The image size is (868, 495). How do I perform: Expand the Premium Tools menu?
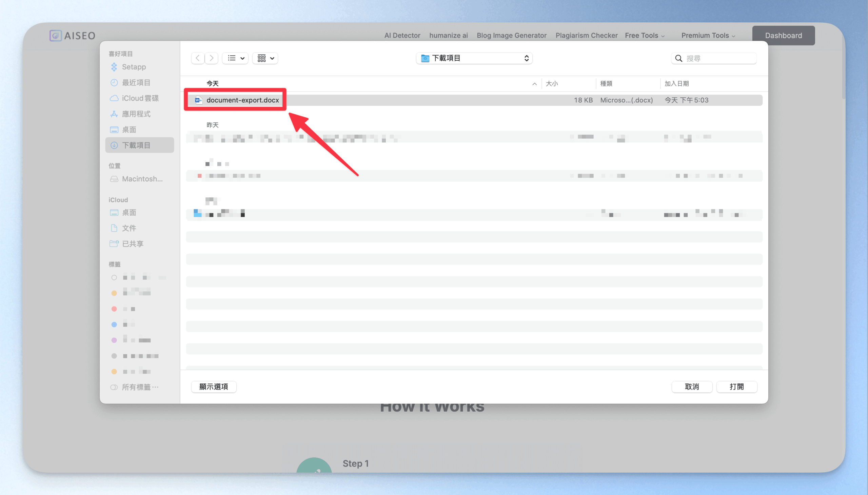[708, 35]
